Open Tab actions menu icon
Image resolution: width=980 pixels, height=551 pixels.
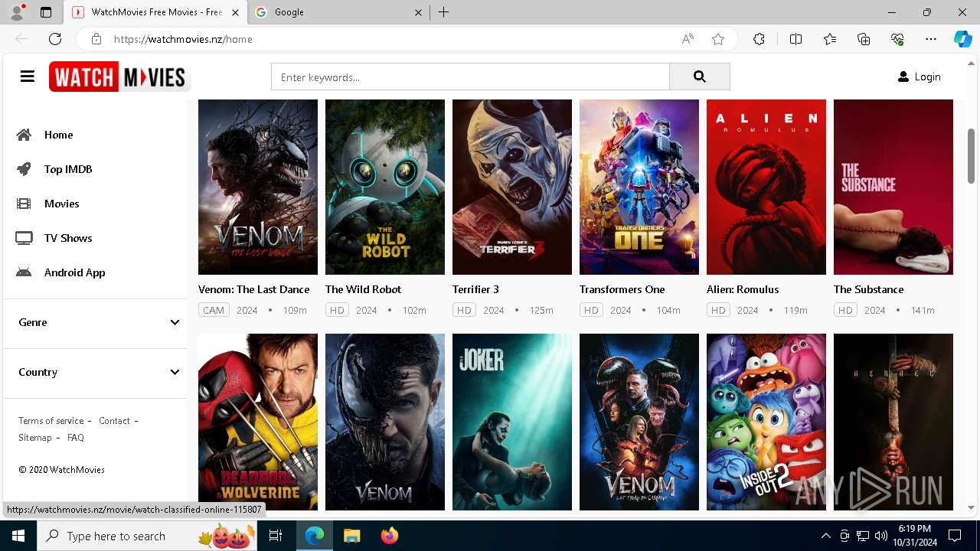tap(46, 12)
